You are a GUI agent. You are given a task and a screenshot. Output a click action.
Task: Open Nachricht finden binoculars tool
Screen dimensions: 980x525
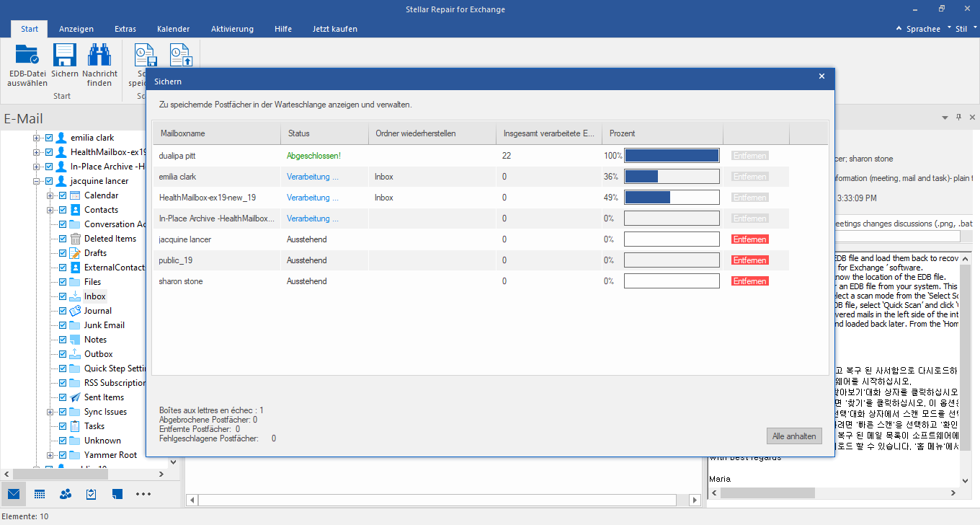(x=99, y=56)
